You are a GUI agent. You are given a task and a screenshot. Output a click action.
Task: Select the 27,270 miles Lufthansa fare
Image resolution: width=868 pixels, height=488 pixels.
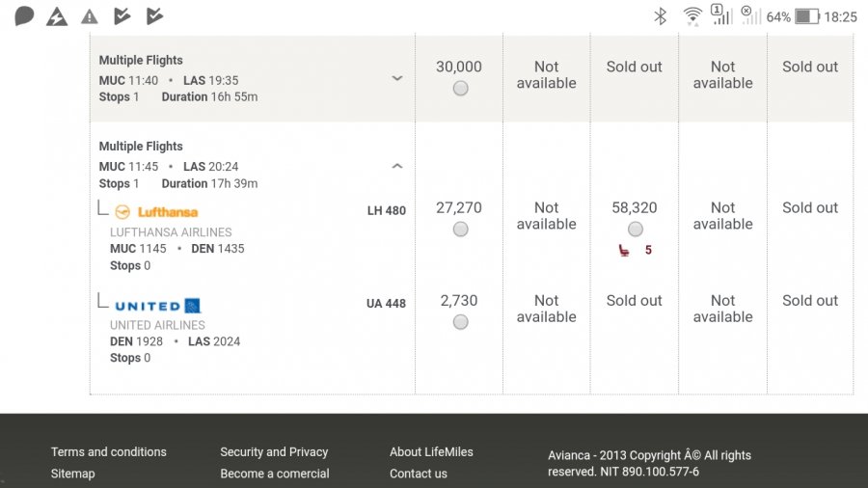460,230
